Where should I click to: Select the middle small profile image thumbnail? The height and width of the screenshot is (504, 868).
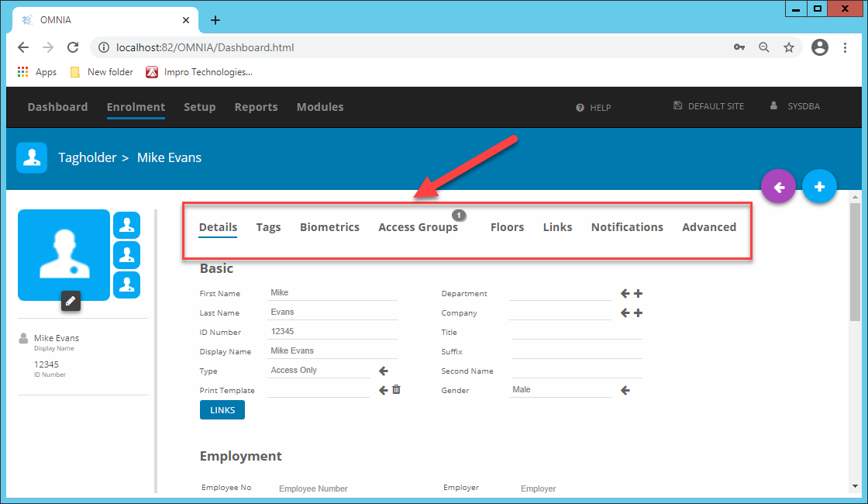pos(127,255)
